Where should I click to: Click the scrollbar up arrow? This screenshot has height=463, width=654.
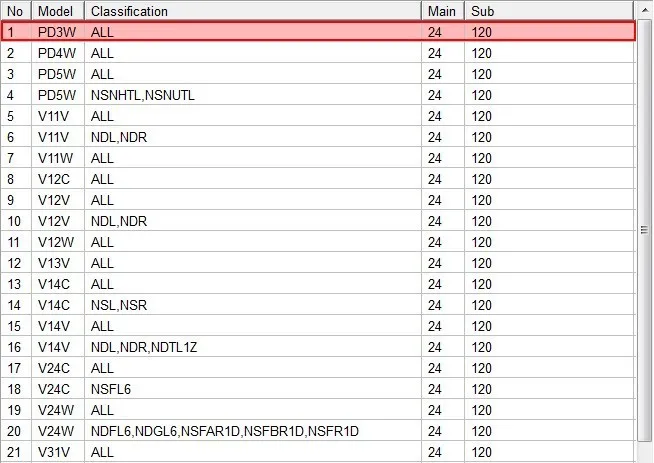tap(644, 11)
